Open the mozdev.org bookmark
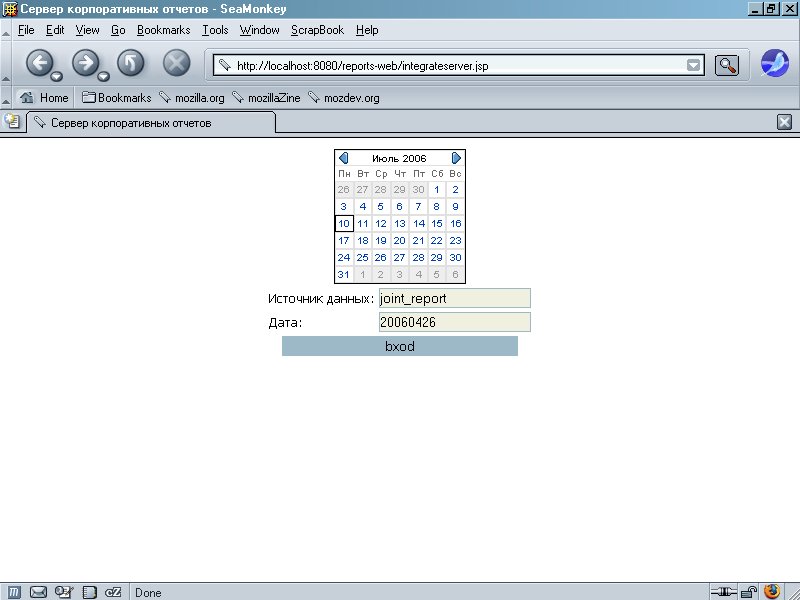Screen dimensions: 800x600 pos(344,97)
